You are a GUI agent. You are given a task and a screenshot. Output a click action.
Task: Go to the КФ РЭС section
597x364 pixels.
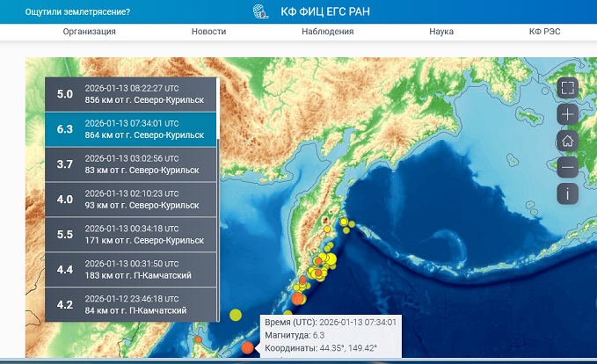(x=544, y=32)
